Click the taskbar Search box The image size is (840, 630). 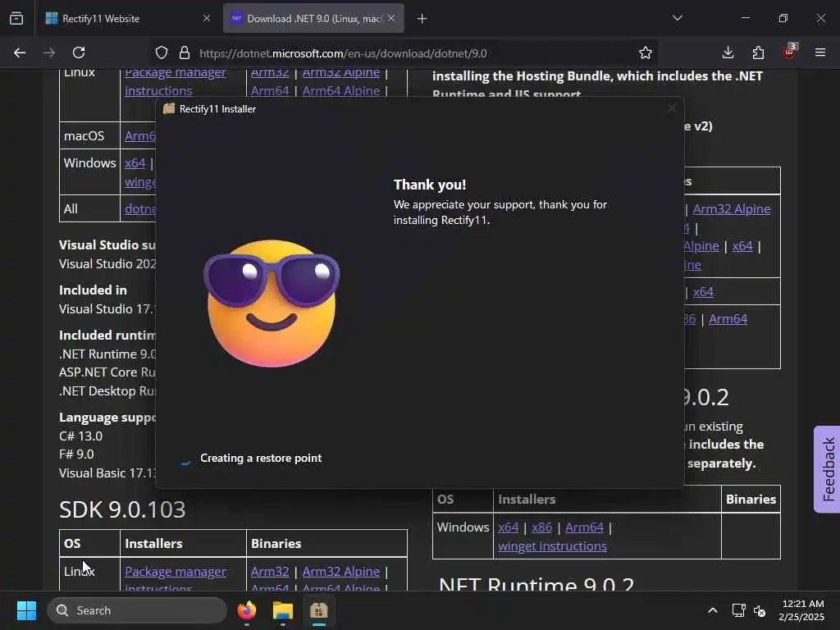(137, 610)
